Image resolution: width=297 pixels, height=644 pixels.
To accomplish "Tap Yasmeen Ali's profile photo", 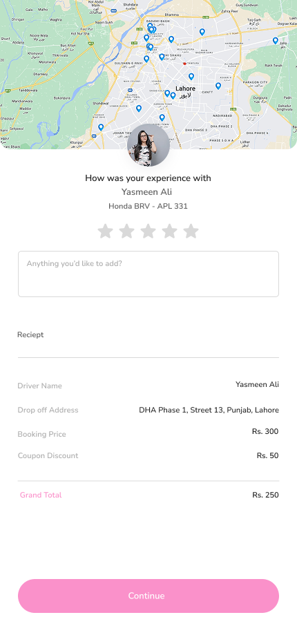I will (148, 145).
